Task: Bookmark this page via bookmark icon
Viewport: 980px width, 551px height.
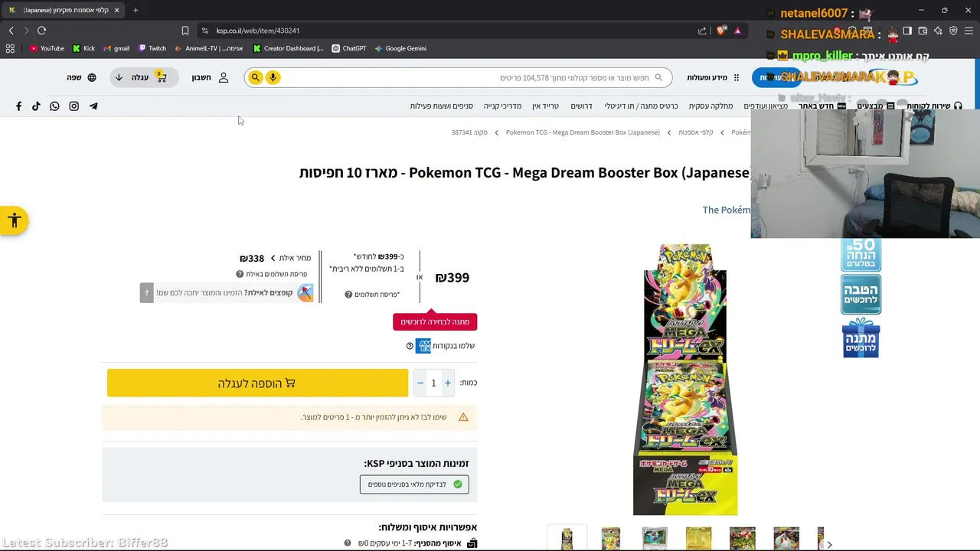Action: point(185,31)
